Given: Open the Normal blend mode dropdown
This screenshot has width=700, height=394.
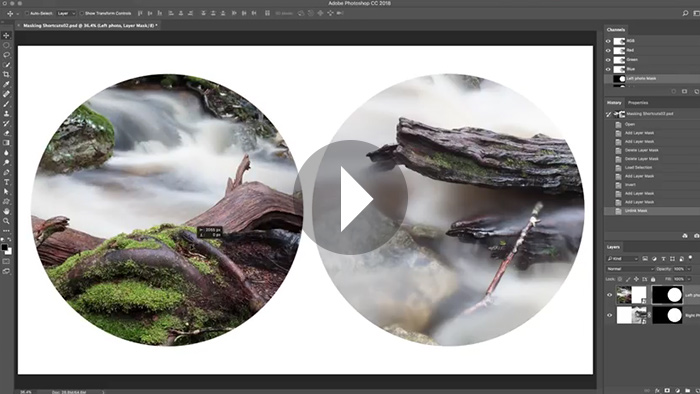Looking at the screenshot, I should tap(630, 269).
